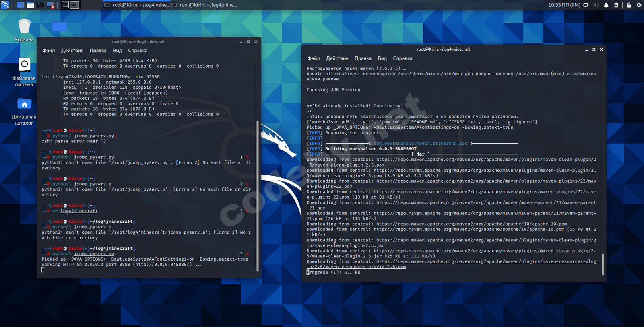Click right terminal title bar root@Kirin: ~/log4jminecraft
644x327 pixels.
click(443, 49)
